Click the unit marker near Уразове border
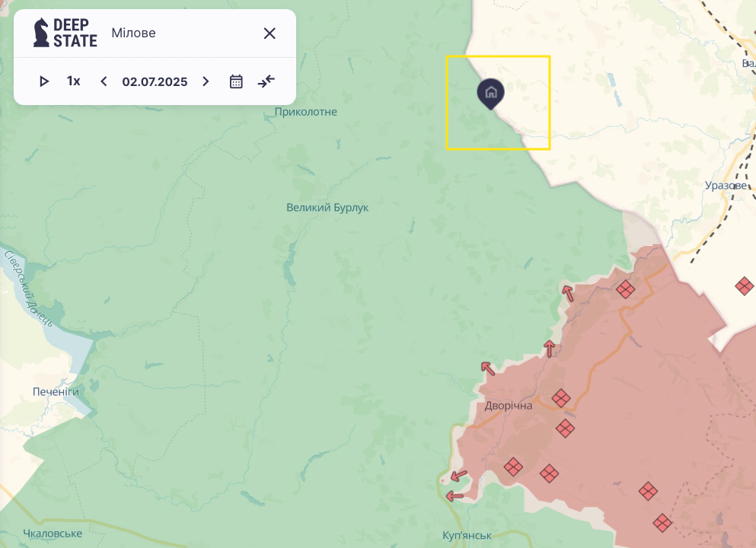This screenshot has width=756, height=548. pos(745,286)
